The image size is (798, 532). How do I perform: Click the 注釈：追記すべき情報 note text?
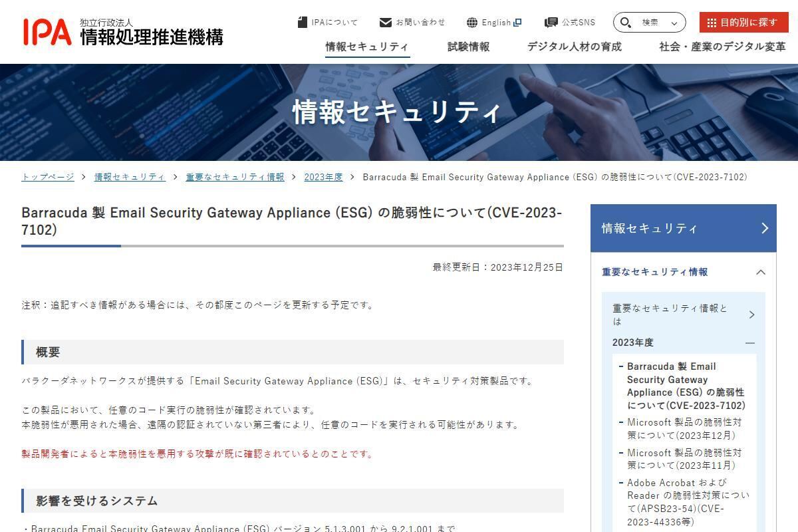198,305
